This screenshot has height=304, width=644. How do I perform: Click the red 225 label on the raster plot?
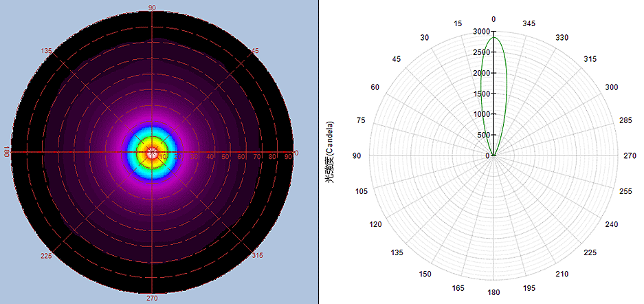[47, 257]
